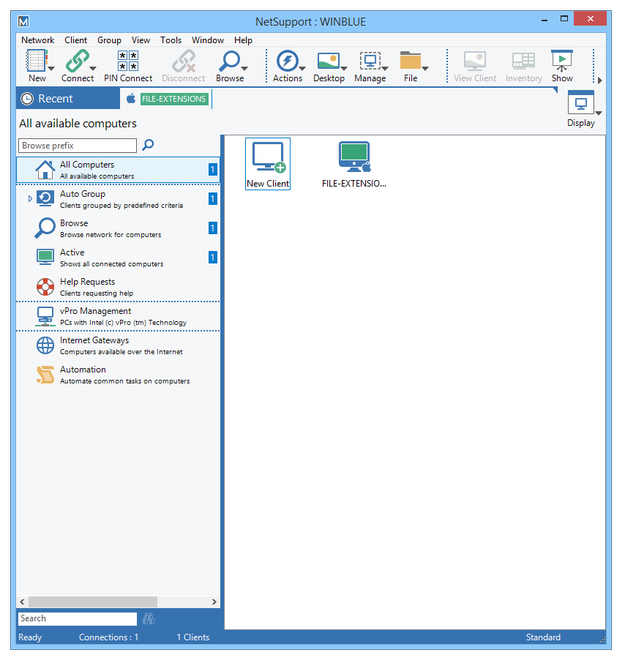
Task: Click the Connections : 1 status text
Action: coord(108,637)
